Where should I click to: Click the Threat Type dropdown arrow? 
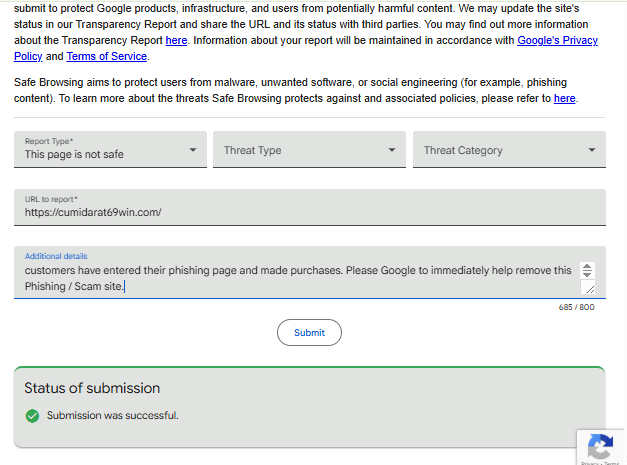(x=392, y=151)
